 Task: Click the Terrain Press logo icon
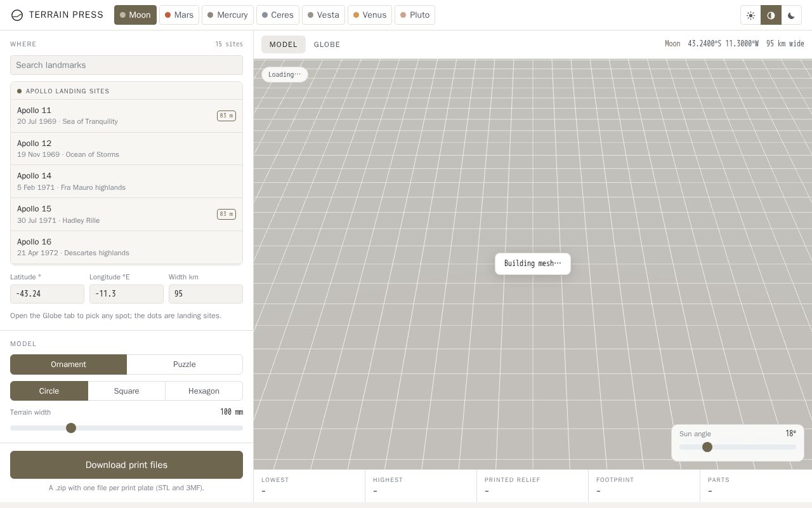(x=17, y=15)
